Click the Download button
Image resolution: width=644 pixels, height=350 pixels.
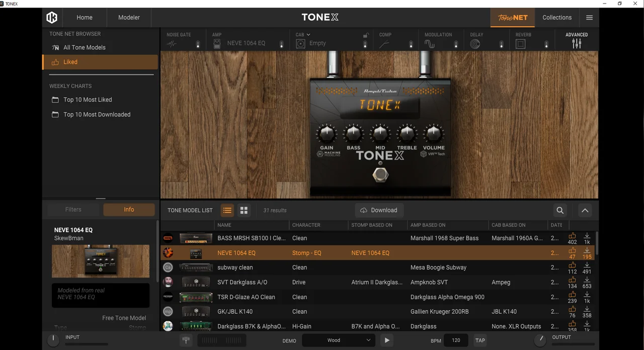(x=379, y=211)
